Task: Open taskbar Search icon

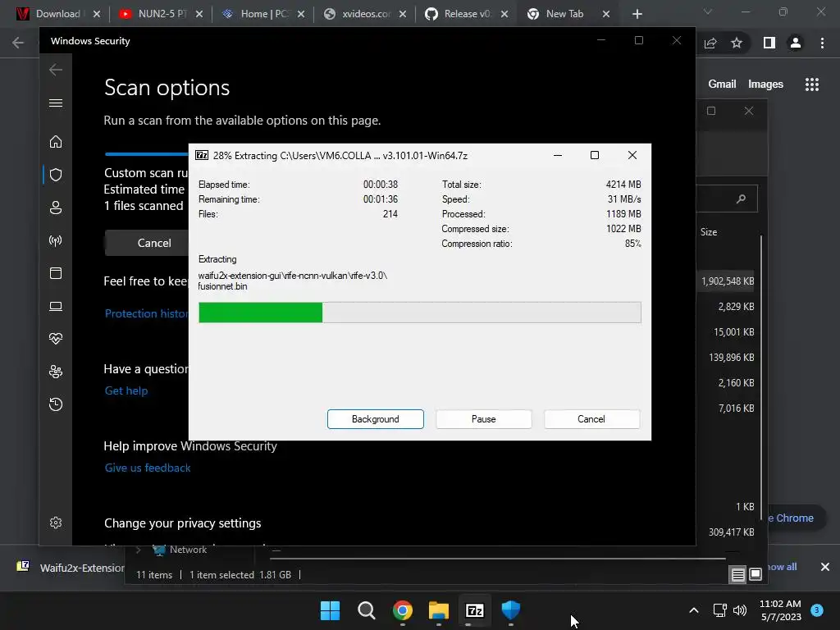Action: [367, 610]
